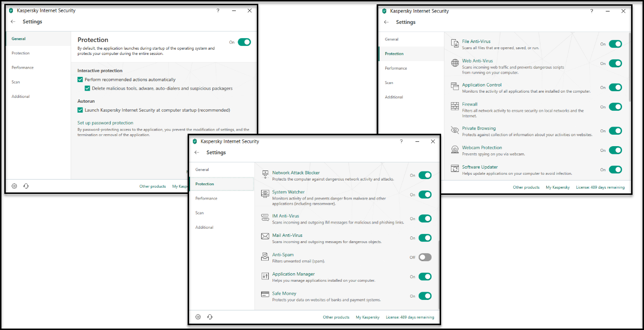
Task: Open settings gear in left window footer
Action: [14, 186]
